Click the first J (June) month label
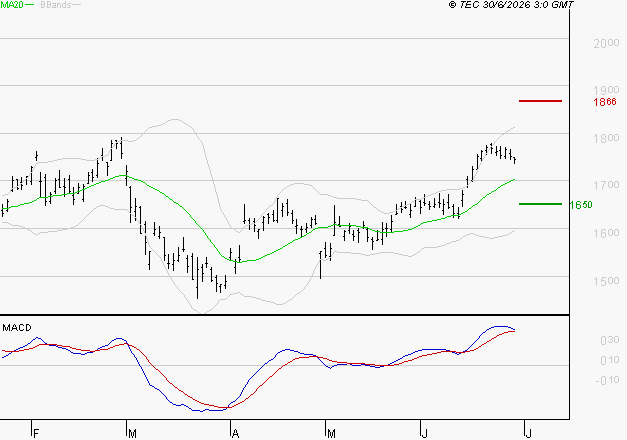 425,434
